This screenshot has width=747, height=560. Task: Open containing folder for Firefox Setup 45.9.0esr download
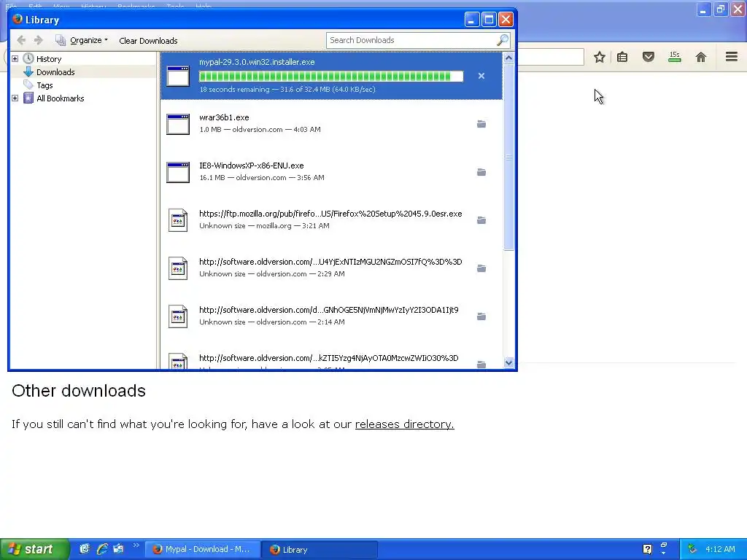(x=481, y=220)
